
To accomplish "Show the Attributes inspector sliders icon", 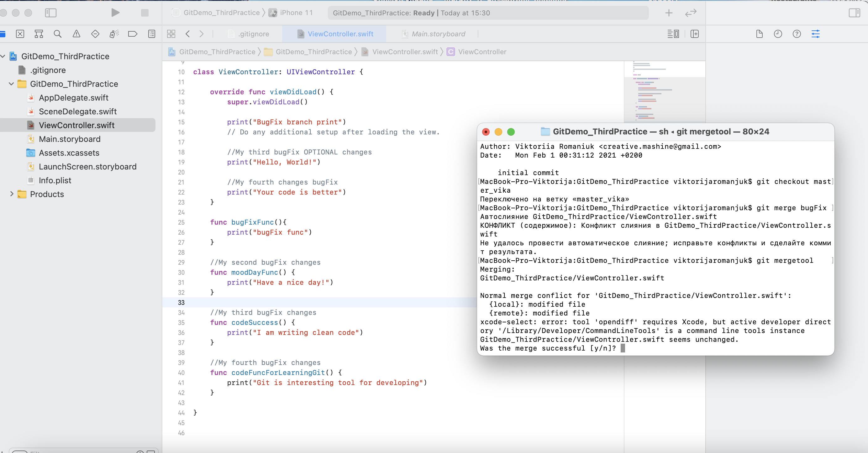I will click(x=815, y=34).
